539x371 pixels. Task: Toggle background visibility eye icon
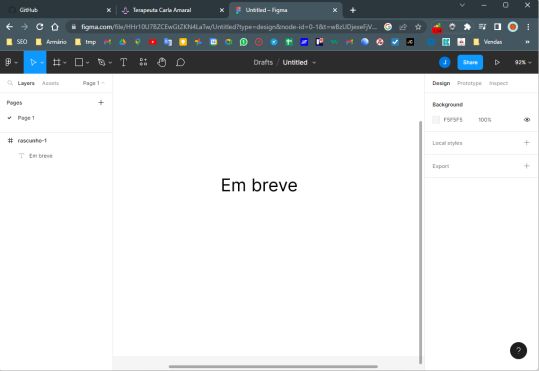527,120
